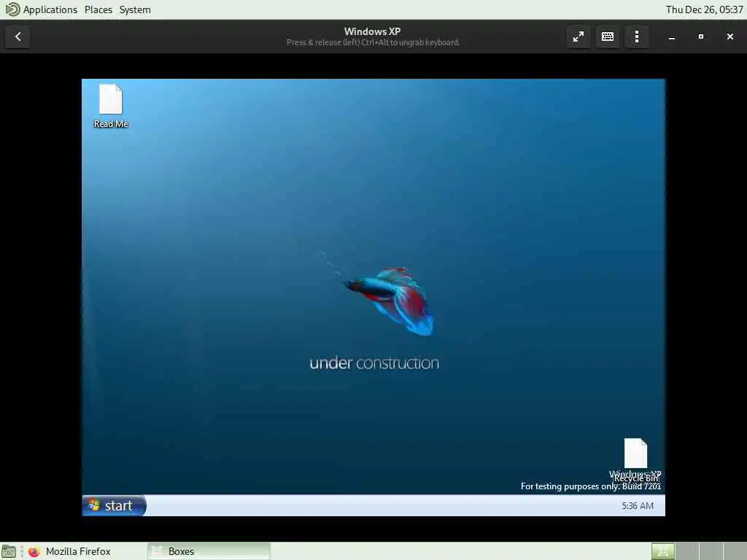This screenshot has width=747, height=560.
Task: Click the show desktop panel icon
Action: (x=9, y=551)
